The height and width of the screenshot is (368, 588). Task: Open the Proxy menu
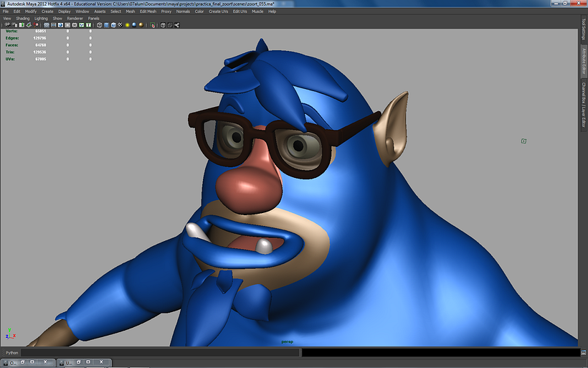pyautogui.click(x=166, y=11)
